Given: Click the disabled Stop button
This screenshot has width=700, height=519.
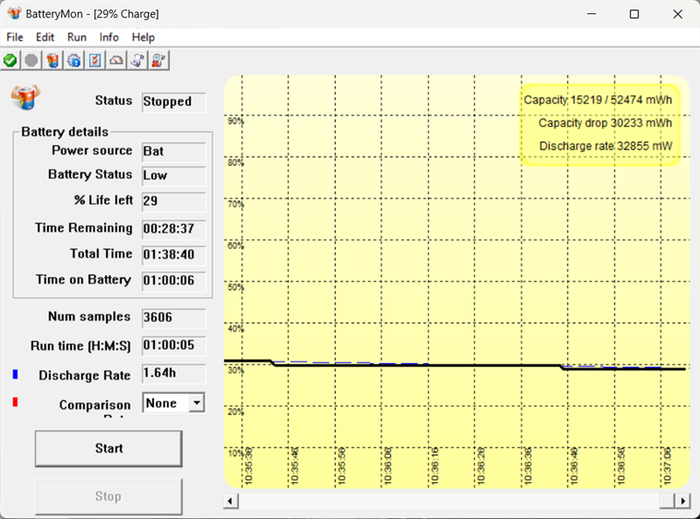Looking at the screenshot, I should pyautogui.click(x=108, y=496).
